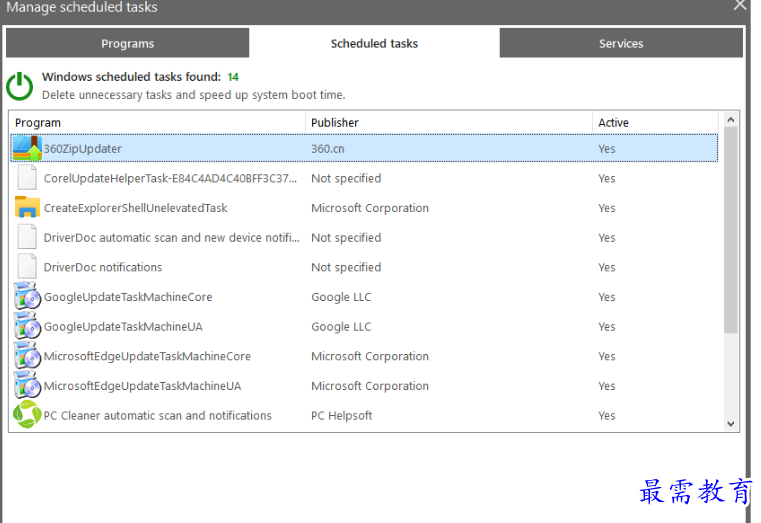Select the MicrosoftEdgeUpdateTaskMachineCore task
The image size is (761, 523).
(147, 356)
